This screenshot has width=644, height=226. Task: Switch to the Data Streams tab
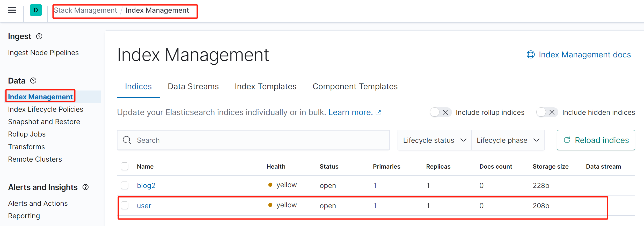pos(193,86)
